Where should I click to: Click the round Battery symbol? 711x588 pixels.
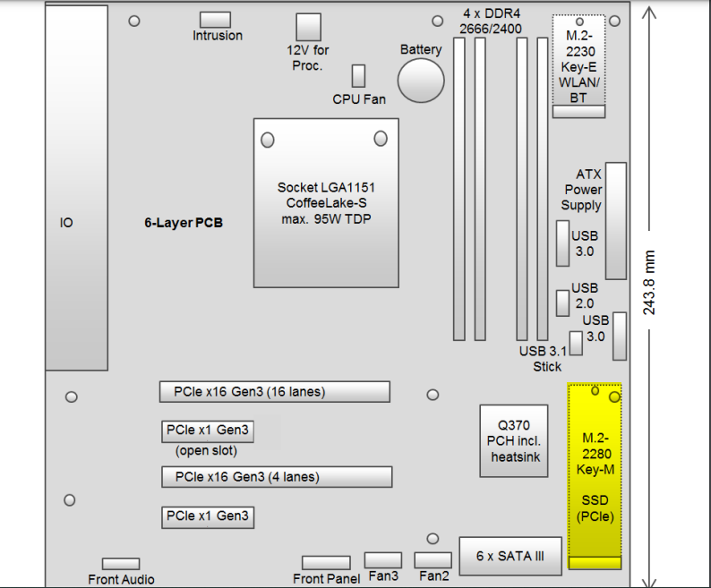click(x=421, y=81)
